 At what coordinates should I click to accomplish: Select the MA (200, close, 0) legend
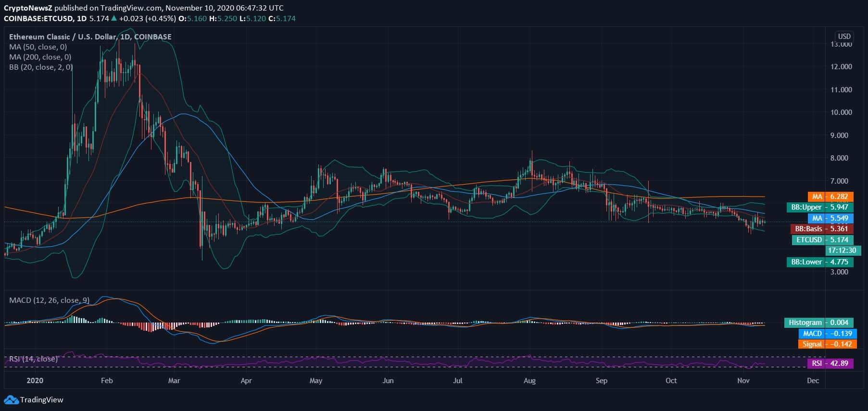coord(40,57)
